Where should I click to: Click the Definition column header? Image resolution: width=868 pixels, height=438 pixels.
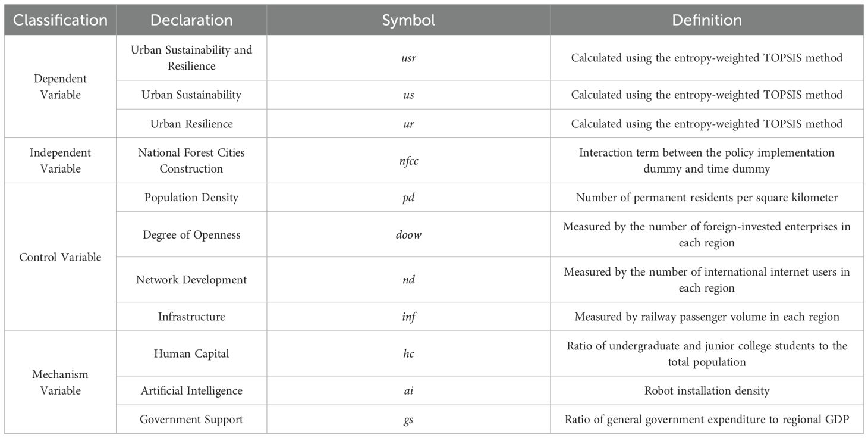[x=706, y=20]
